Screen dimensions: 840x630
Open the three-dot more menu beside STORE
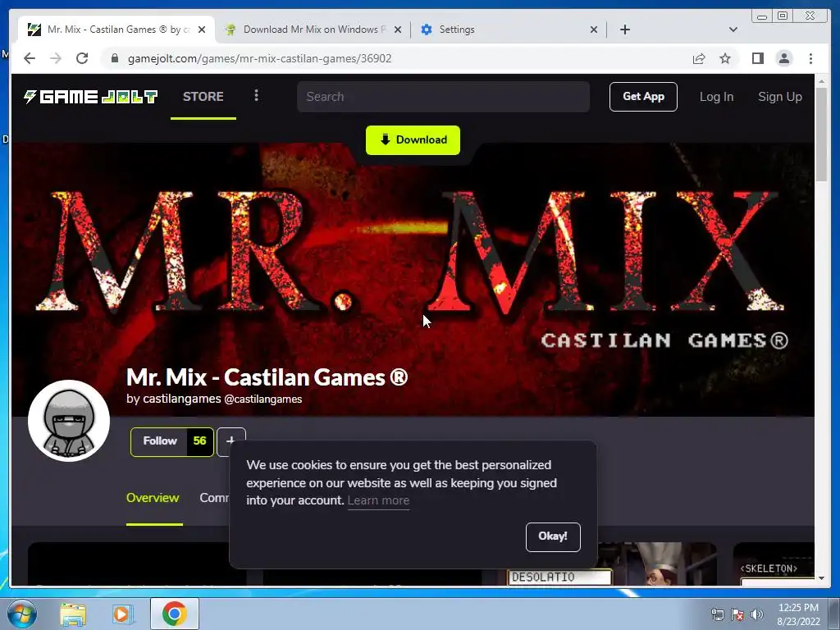(x=256, y=96)
